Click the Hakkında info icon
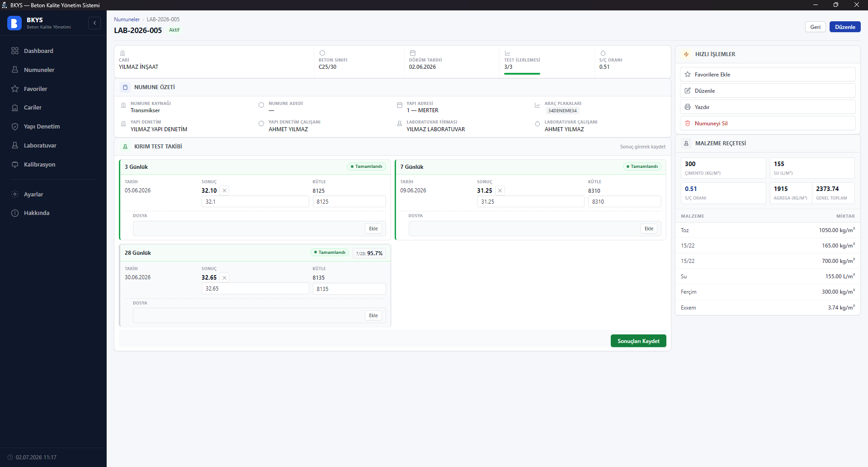 coord(15,213)
